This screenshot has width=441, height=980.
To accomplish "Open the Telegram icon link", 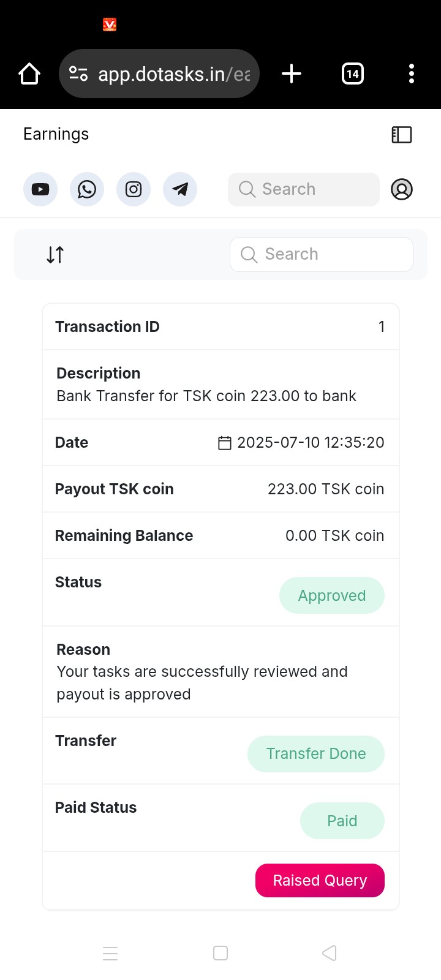I will pyautogui.click(x=180, y=189).
